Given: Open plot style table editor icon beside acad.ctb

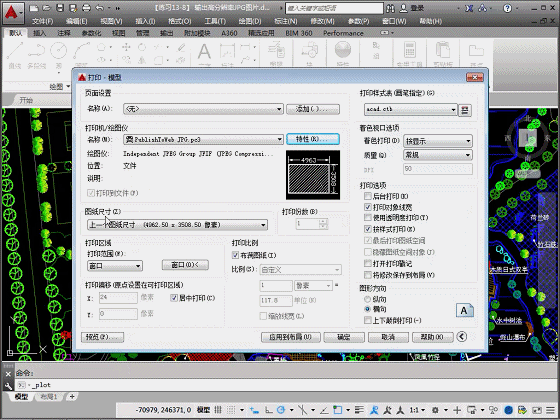Looking at the screenshot, I should pyautogui.click(x=465, y=110).
